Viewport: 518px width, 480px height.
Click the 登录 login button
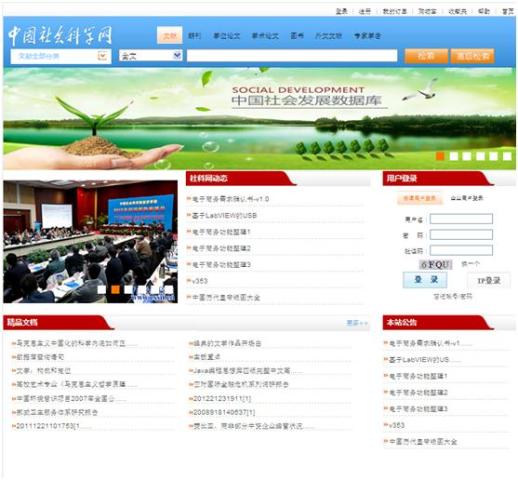(x=425, y=280)
